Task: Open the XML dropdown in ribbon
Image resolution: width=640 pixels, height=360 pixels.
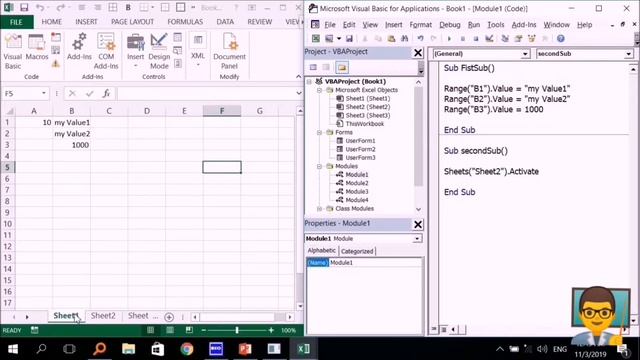Action: [x=198, y=51]
